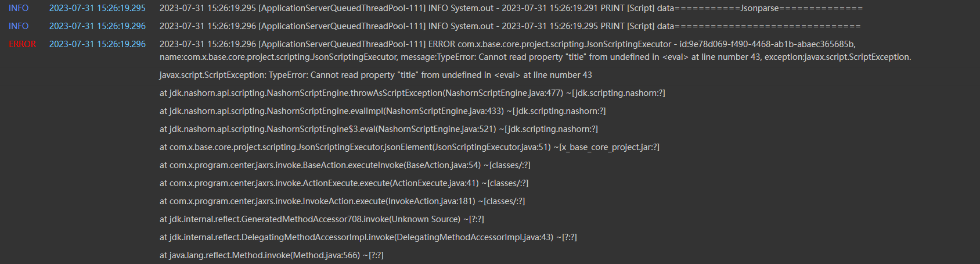
Task: Click the error line with id 9e78d069
Action: [507, 44]
